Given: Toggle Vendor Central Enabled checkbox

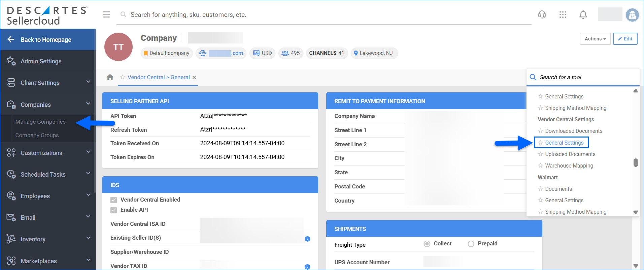Looking at the screenshot, I should [114, 200].
